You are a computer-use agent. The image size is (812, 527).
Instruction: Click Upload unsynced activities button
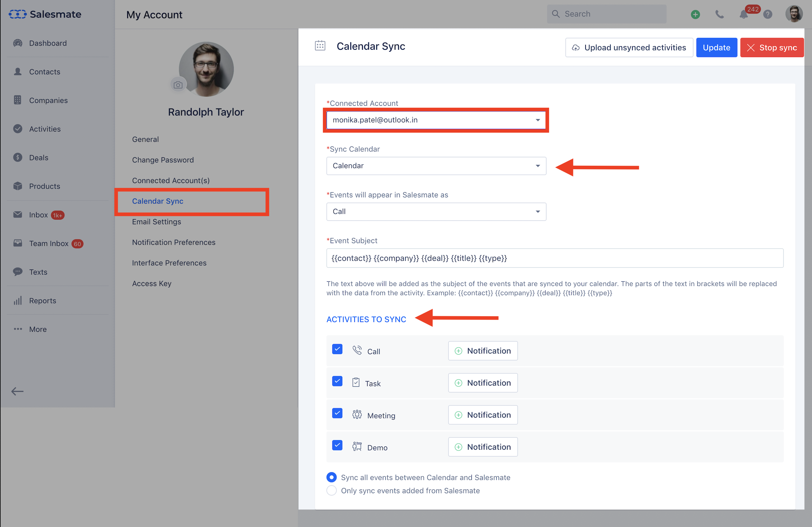pos(629,47)
